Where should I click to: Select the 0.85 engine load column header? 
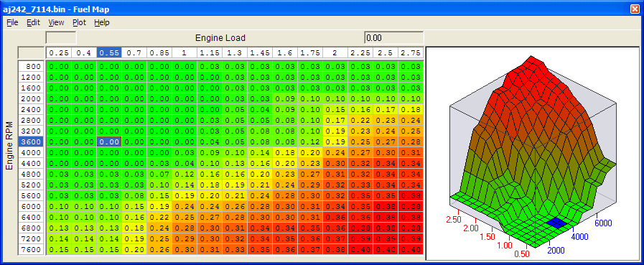(159, 52)
